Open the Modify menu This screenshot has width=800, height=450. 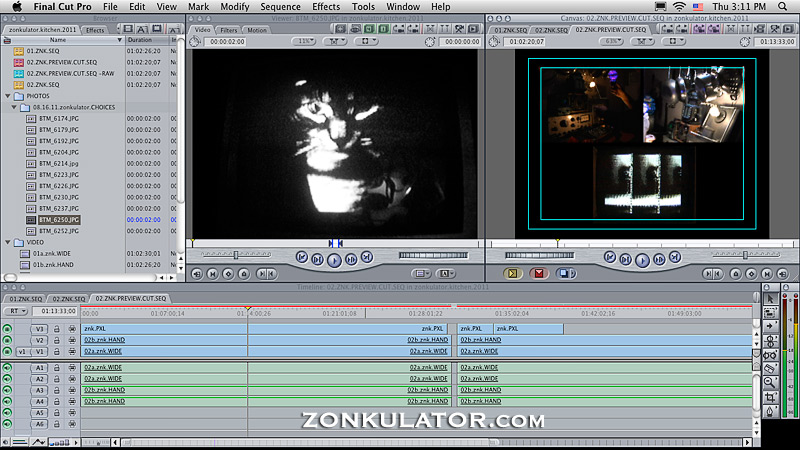coord(235,7)
